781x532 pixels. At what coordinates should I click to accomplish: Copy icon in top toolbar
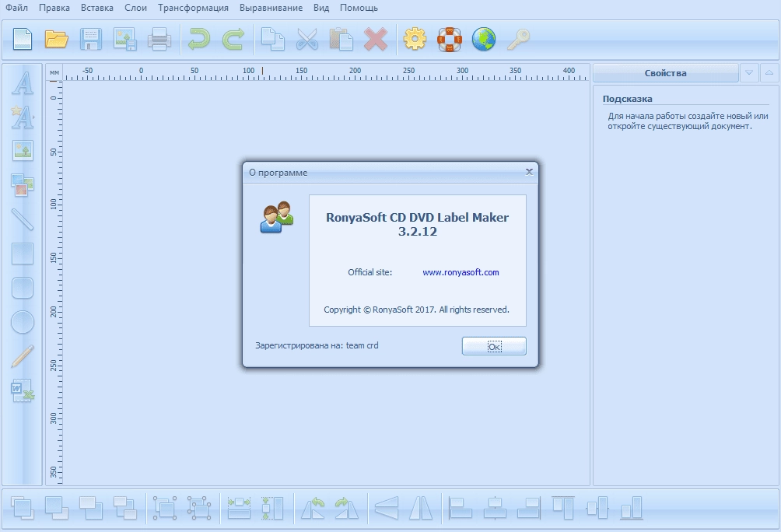[273, 39]
